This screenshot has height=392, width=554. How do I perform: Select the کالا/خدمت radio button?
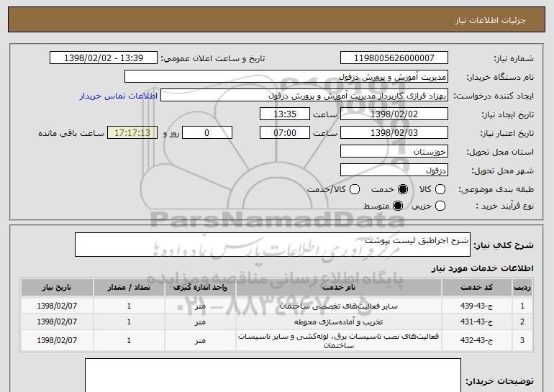click(x=355, y=189)
